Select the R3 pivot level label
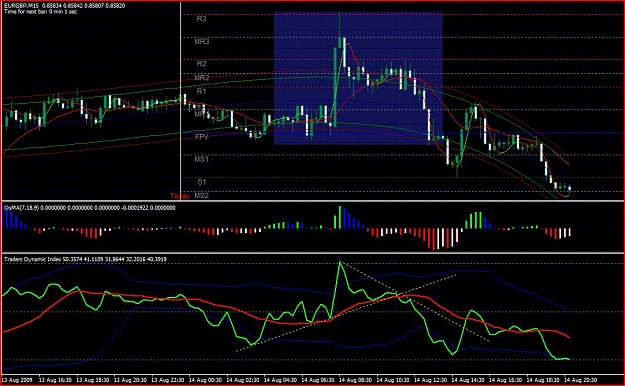The width and height of the screenshot is (625, 386). 201,18
